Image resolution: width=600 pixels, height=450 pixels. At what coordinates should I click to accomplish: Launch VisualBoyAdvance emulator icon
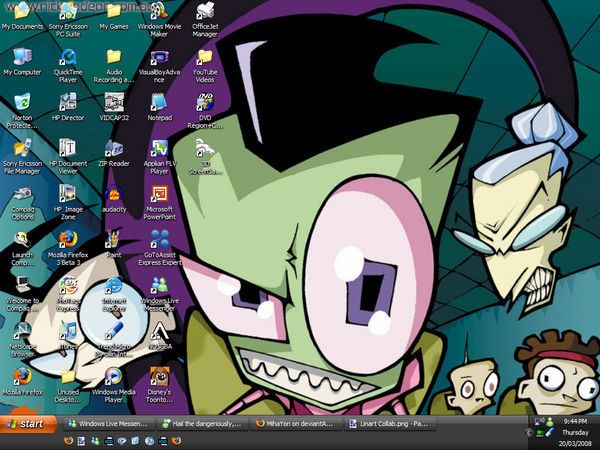(159, 66)
